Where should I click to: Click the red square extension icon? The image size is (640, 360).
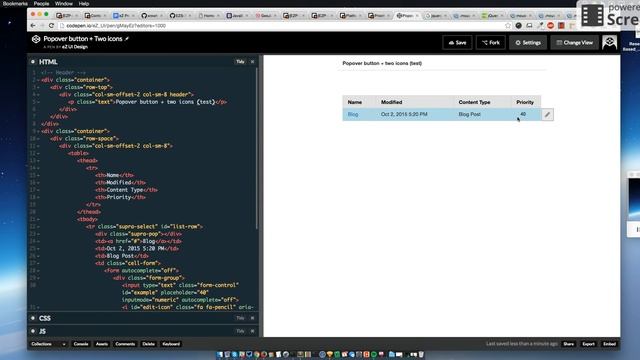561,25
